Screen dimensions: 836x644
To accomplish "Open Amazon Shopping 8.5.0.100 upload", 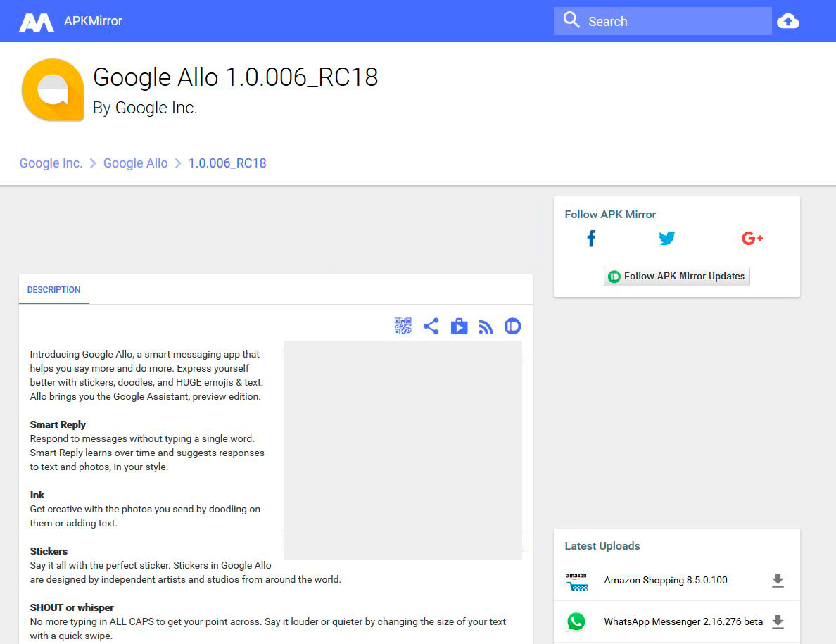I will [666, 580].
